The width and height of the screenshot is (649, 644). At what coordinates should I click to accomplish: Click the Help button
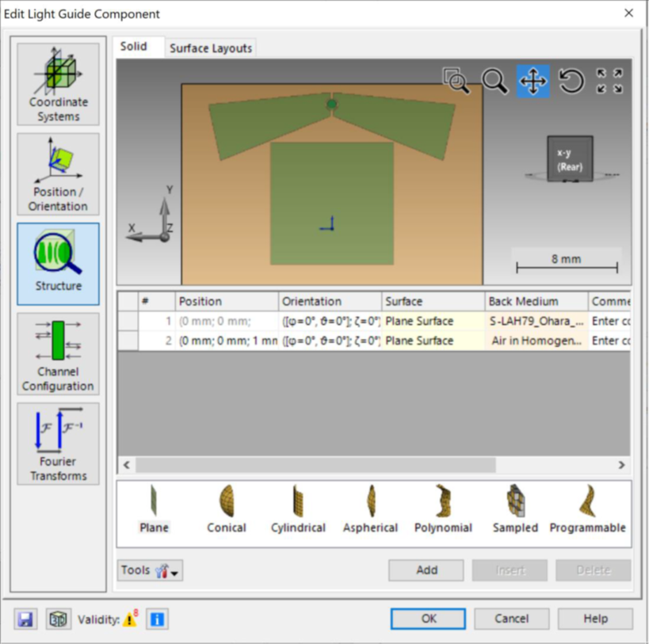point(595,619)
